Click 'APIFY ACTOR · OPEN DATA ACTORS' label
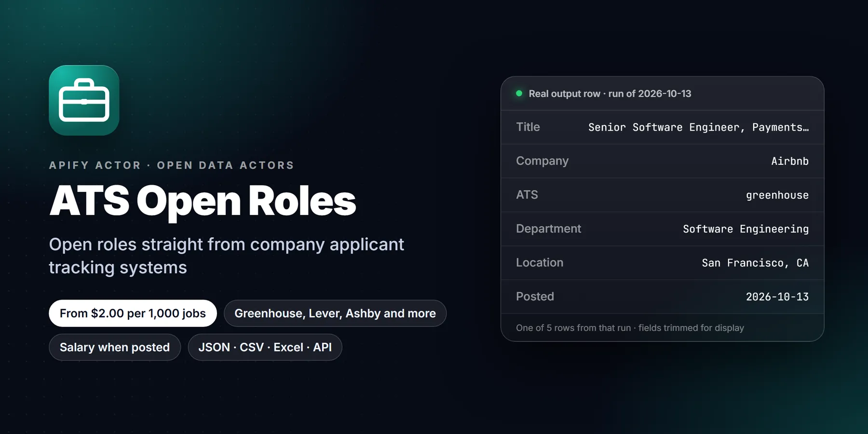The image size is (868, 434). click(172, 165)
